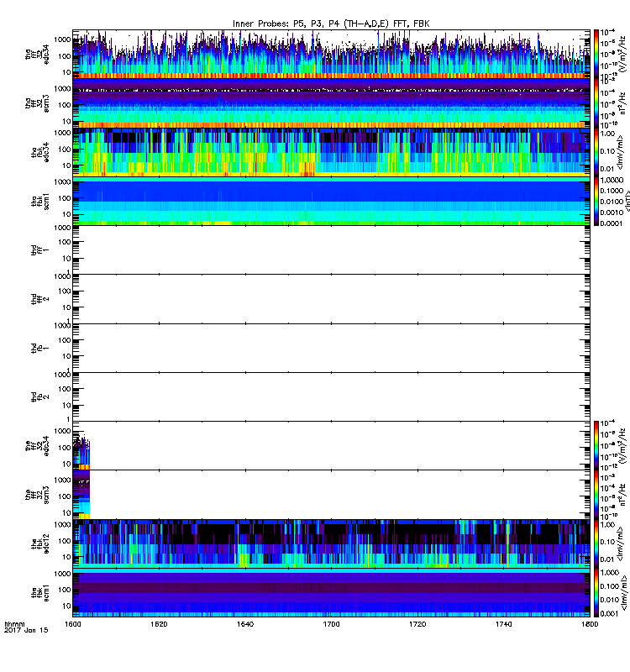Click the short data segment in the fff edc34 panel
The width and height of the screenshot is (630, 672).
(81, 452)
